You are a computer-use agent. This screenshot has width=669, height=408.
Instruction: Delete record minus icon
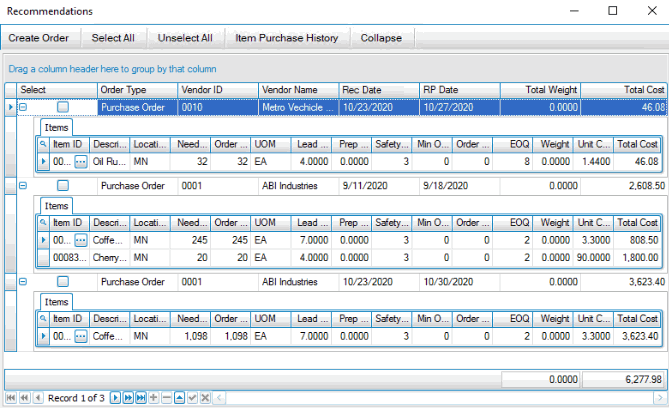tap(167, 398)
